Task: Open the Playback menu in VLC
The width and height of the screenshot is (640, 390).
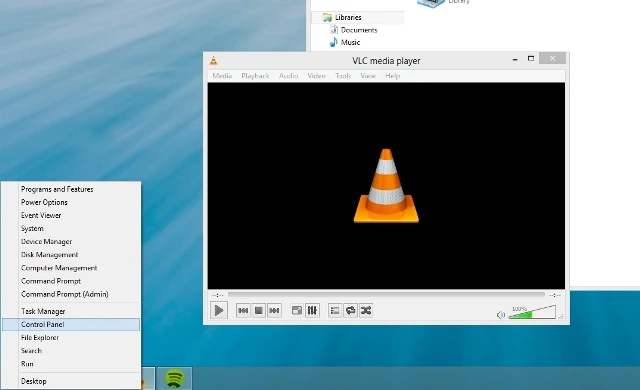Action: click(255, 76)
